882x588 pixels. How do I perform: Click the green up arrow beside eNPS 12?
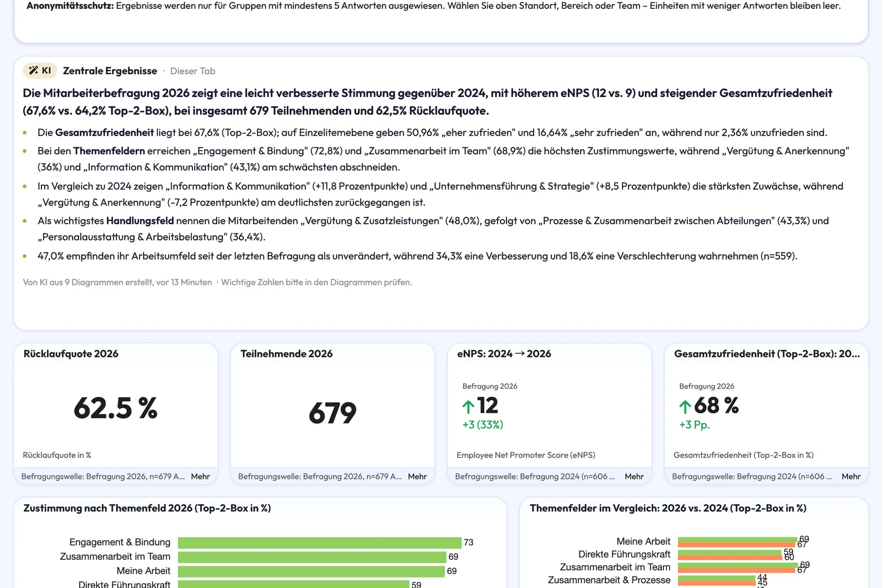pyautogui.click(x=468, y=407)
